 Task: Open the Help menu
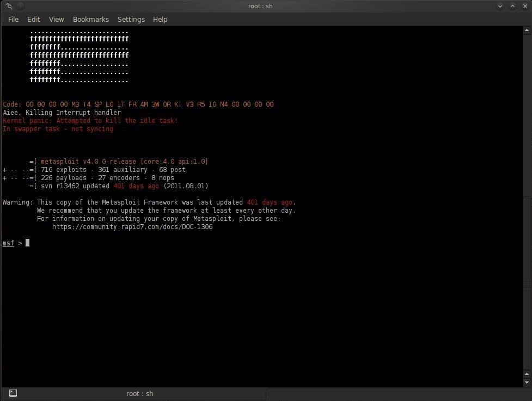[x=160, y=20]
